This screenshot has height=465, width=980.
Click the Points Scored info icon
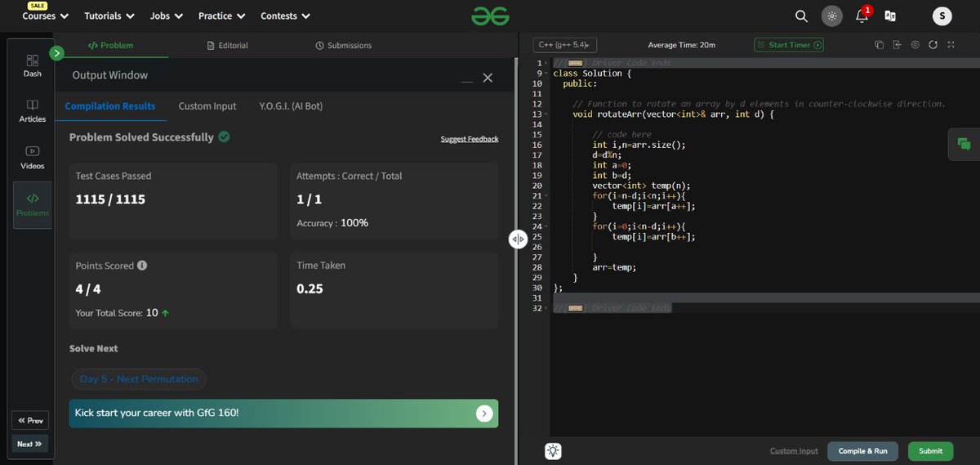tap(142, 266)
